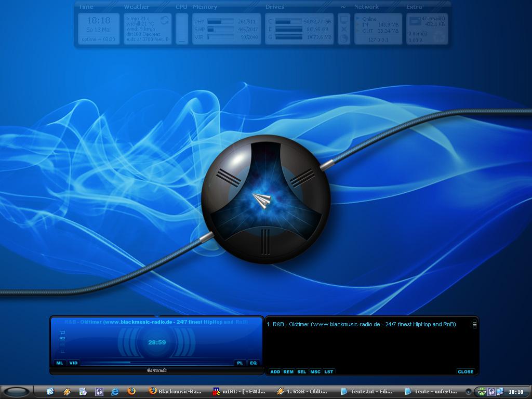Click the green system tray icon

pos(482,392)
